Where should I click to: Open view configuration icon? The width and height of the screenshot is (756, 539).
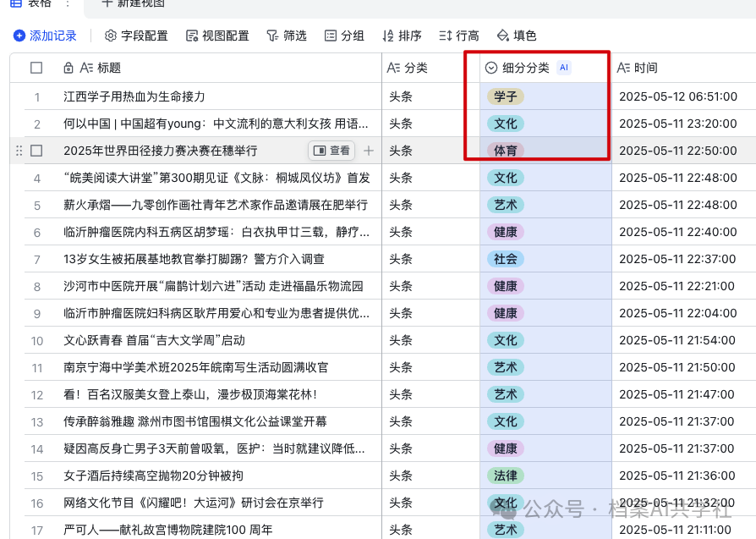pyautogui.click(x=192, y=36)
